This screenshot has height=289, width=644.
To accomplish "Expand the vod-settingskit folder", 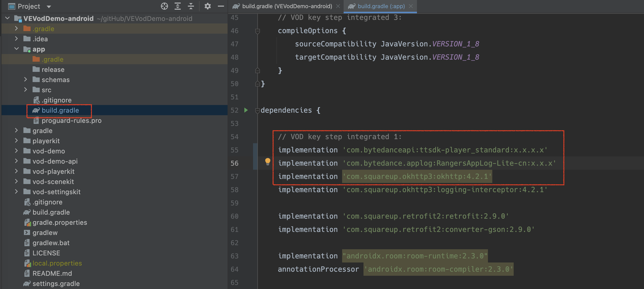I will (17, 191).
